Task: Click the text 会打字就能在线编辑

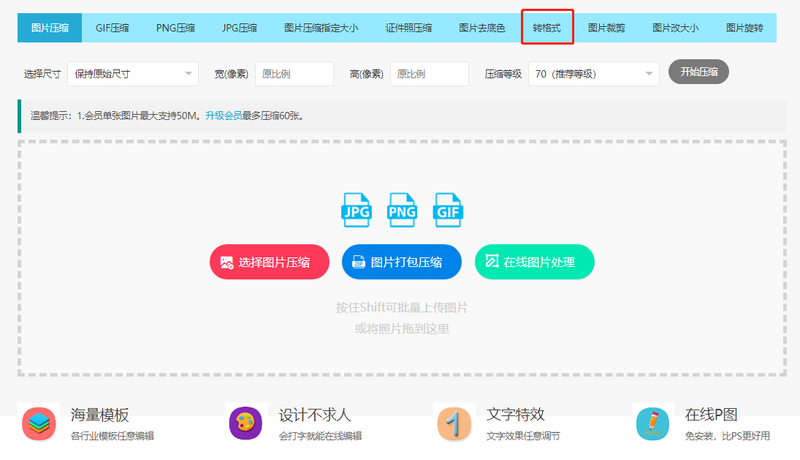Action: pyautogui.click(x=320, y=436)
